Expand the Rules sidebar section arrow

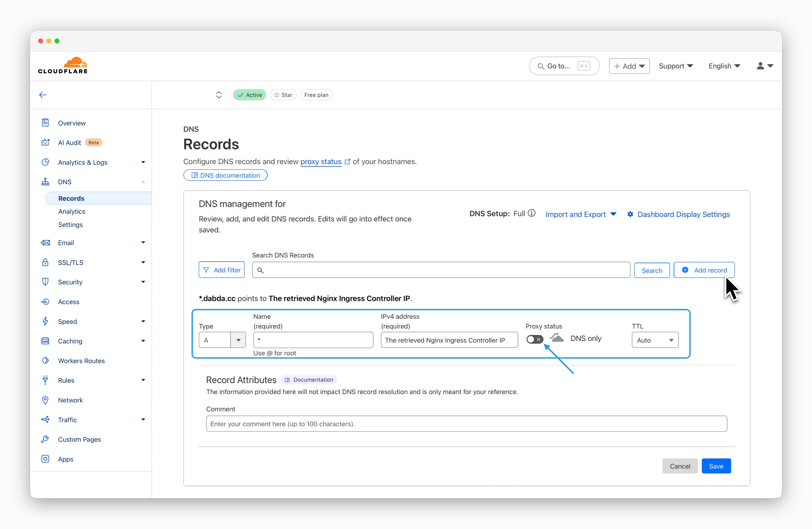coord(143,380)
